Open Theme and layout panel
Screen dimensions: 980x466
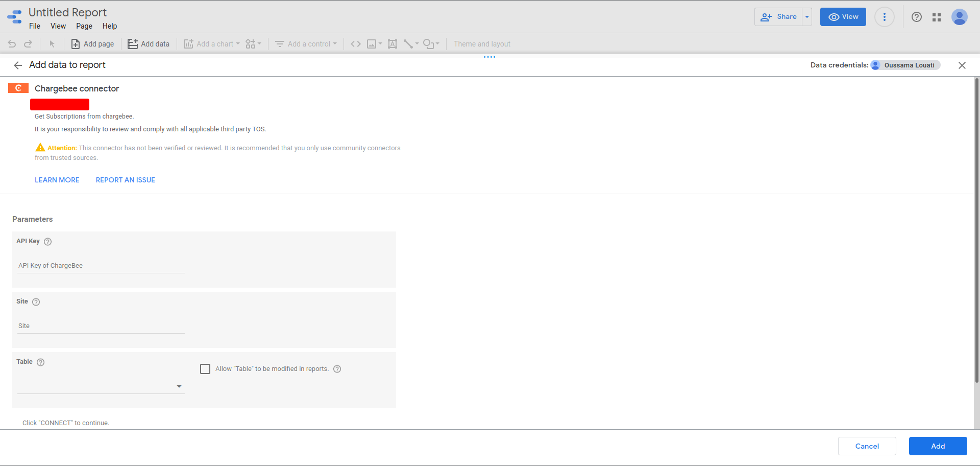482,44
